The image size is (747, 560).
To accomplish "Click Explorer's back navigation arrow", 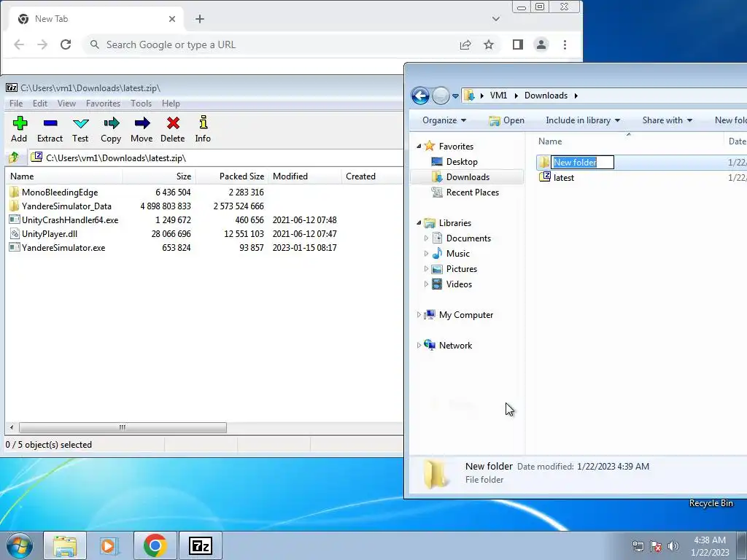I will tap(420, 96).
